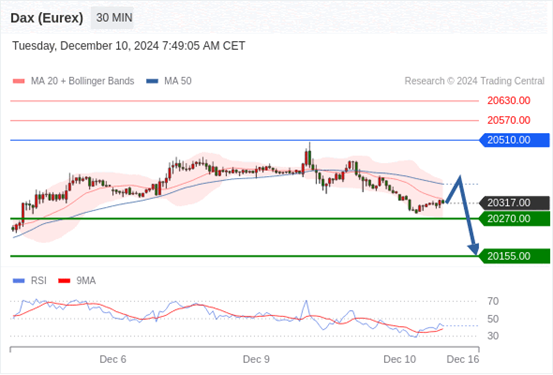This screenshot has width=553, height=375.
Task: Click the 20510.00 pivot price tag
Action: (x=515, y=140)
